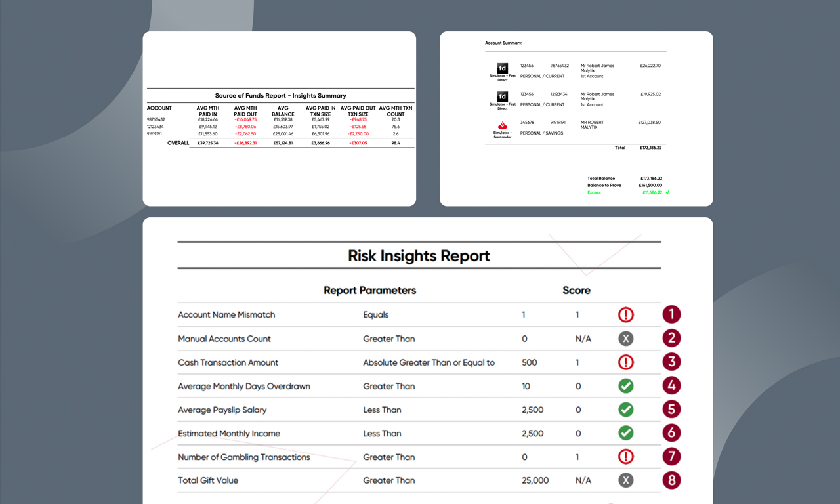Click the grey X icon for Manual Accounts Count
This screenshot has height=504, width=840.
625,339
